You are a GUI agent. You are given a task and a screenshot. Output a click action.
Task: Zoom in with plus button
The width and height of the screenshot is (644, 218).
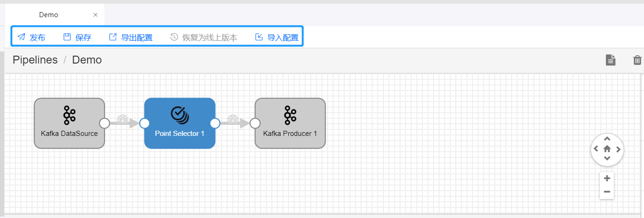607,179
